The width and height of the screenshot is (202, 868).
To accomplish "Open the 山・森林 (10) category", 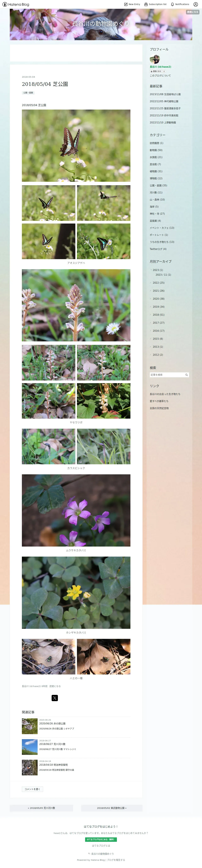I will (157, 200).
